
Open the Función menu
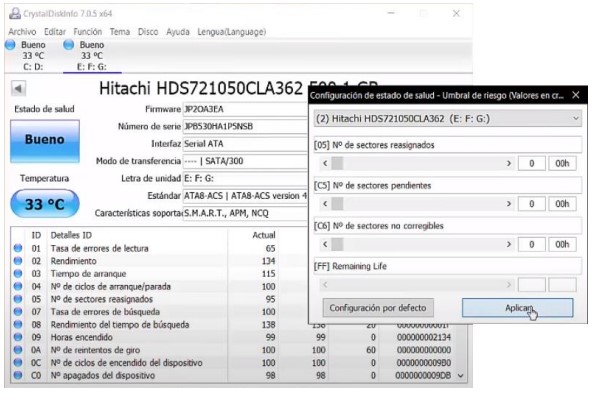pyautogui.click(x=88, y=32)
